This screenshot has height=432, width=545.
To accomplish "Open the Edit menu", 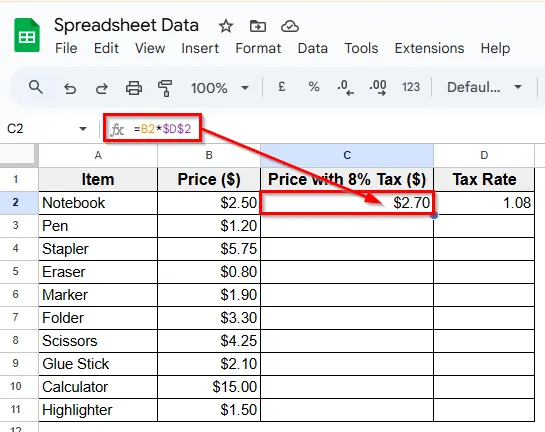I will point(106,48).
